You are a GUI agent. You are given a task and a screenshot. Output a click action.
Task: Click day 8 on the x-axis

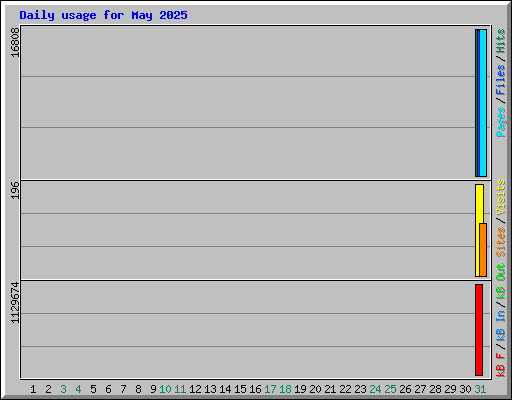tap(138, 389)
